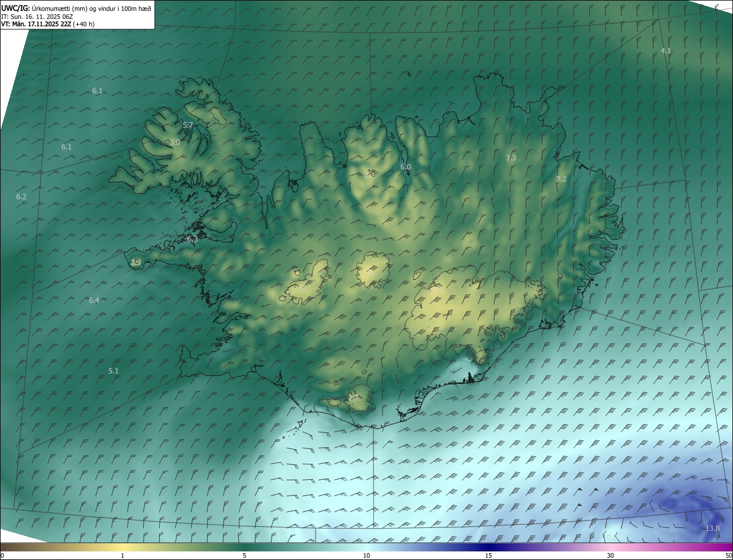Click the 50 tick on the color scale
Screen dimensions: 733x560
728,555
